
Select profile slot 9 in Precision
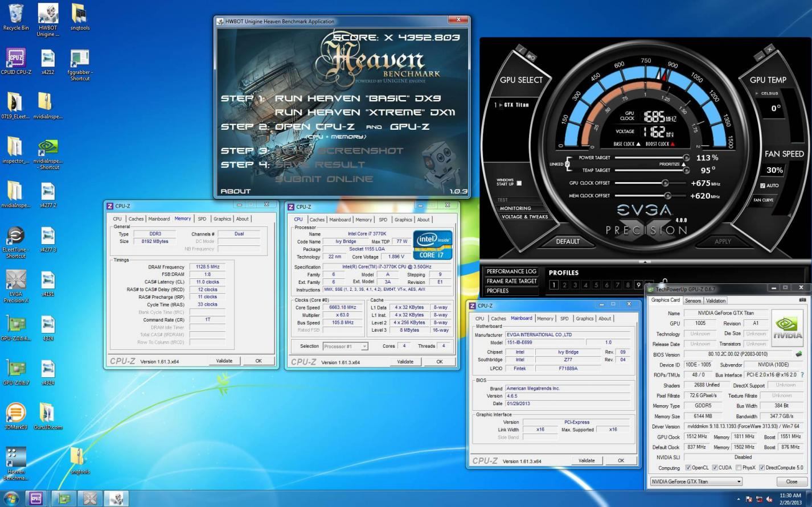[x=638, y=285]
